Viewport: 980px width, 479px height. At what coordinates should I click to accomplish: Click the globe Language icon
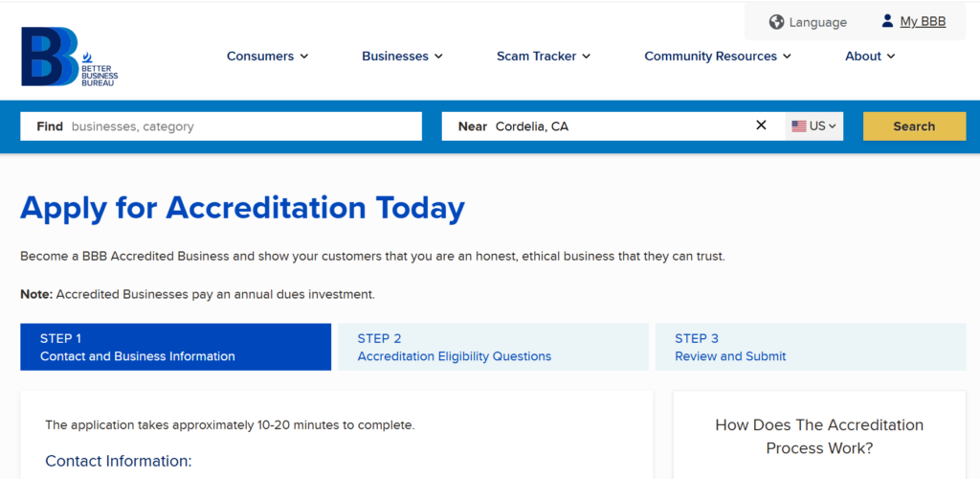tap(776, 22)
